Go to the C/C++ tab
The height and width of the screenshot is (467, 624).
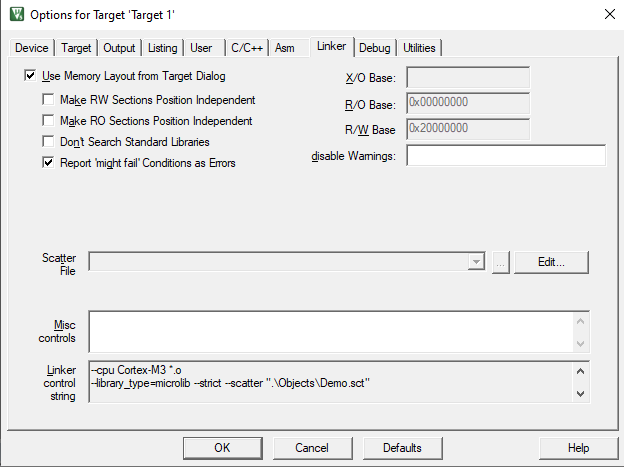247,48
